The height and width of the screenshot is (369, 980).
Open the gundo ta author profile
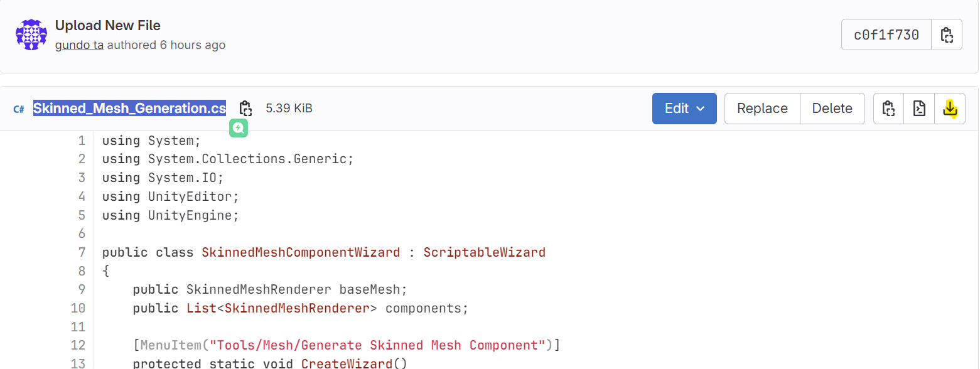click(79, 45)
